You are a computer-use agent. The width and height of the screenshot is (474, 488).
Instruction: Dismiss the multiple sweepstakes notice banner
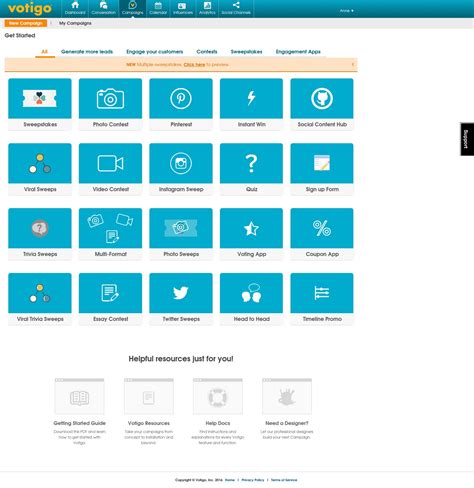(x=353, y=64)
